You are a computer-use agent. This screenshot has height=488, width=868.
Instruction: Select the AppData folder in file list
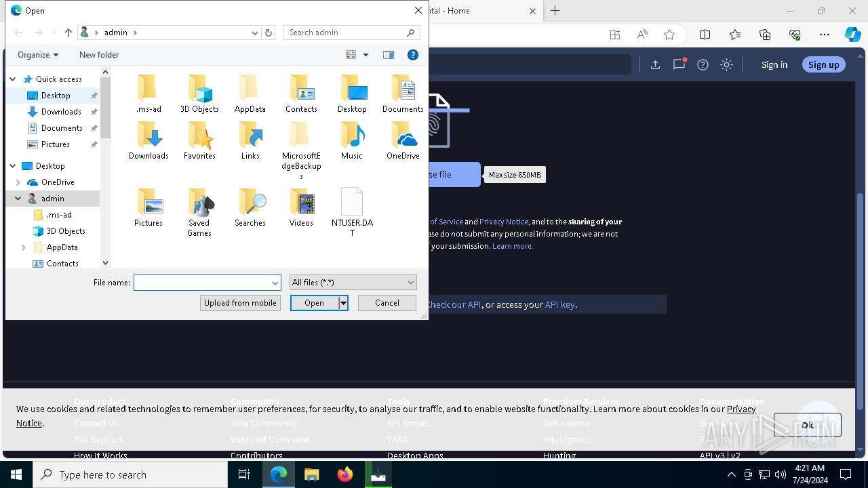(250, 94)
